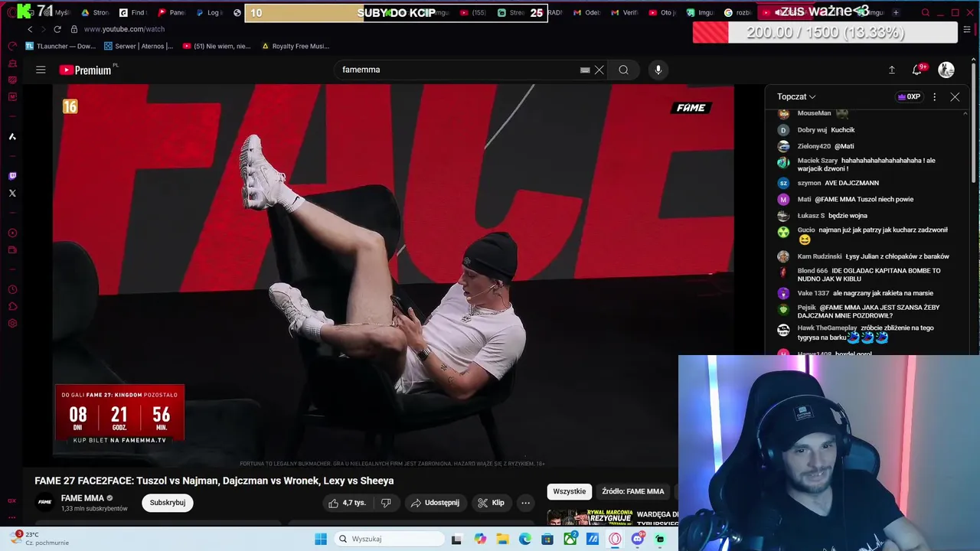
Task: Close the live chat panel
Action: click(x=955, y=97)
